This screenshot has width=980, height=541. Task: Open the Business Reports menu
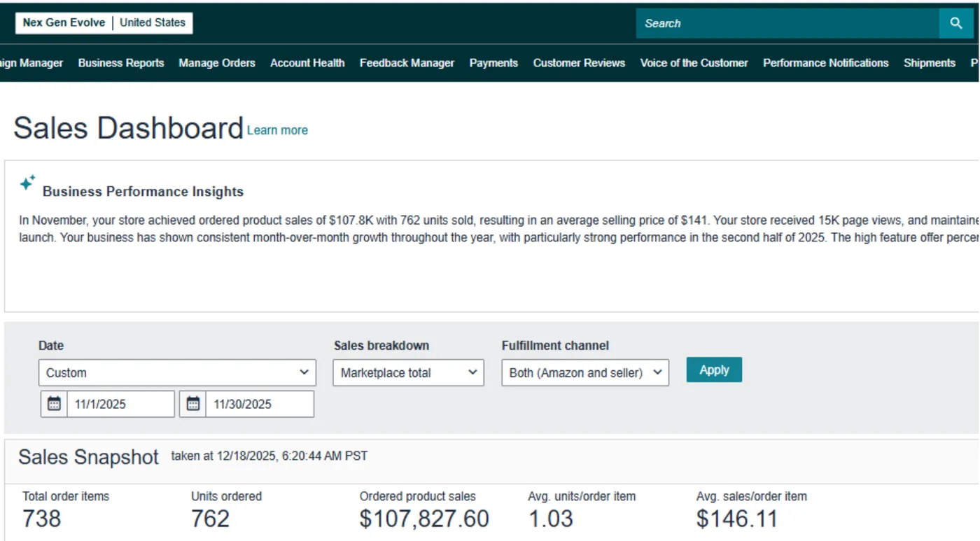tap(121, 63)
